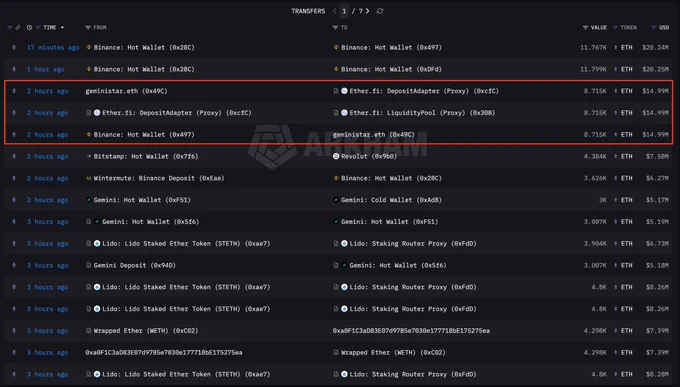Click the 11.799K value cell

[x=593, y=69]
